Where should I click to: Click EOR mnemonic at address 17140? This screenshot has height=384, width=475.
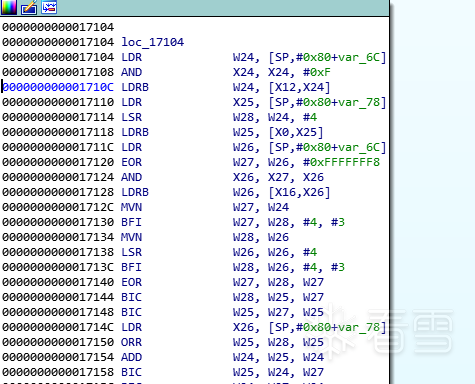click(x=131, y=282)
